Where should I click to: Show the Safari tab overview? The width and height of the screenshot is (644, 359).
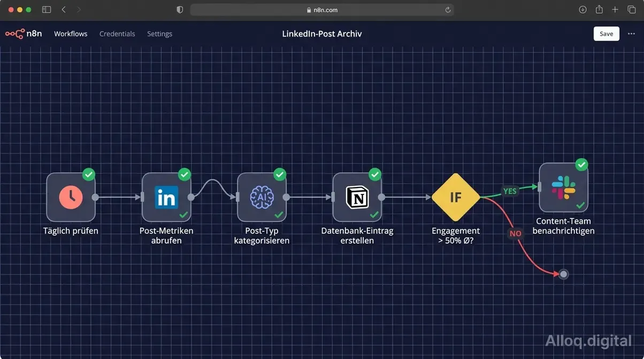coord(632,10)
